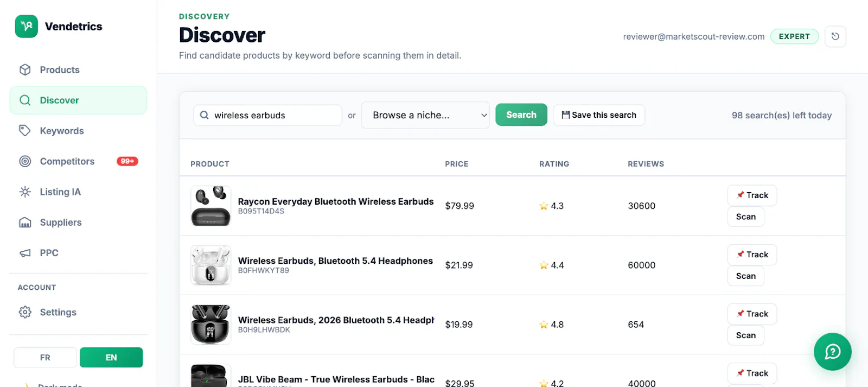The height and width of the screenshot is (387, 868).
Task: Click ASIN B095T14D4S text
Action: point(261,211)
